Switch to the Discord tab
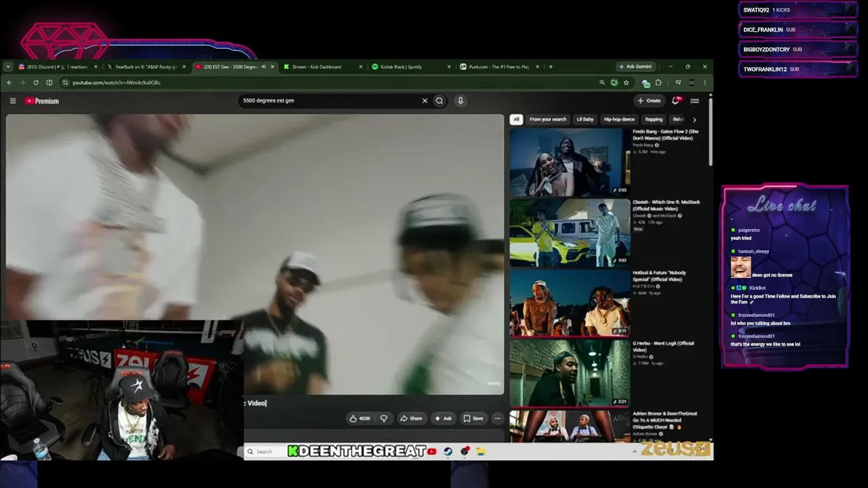 pos(58,66)
